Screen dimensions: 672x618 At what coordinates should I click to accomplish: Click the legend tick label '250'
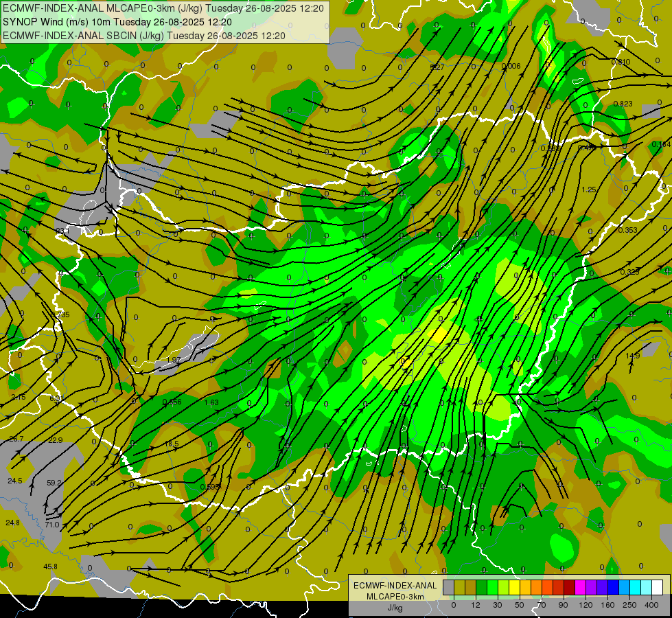(x=629, y=605)
